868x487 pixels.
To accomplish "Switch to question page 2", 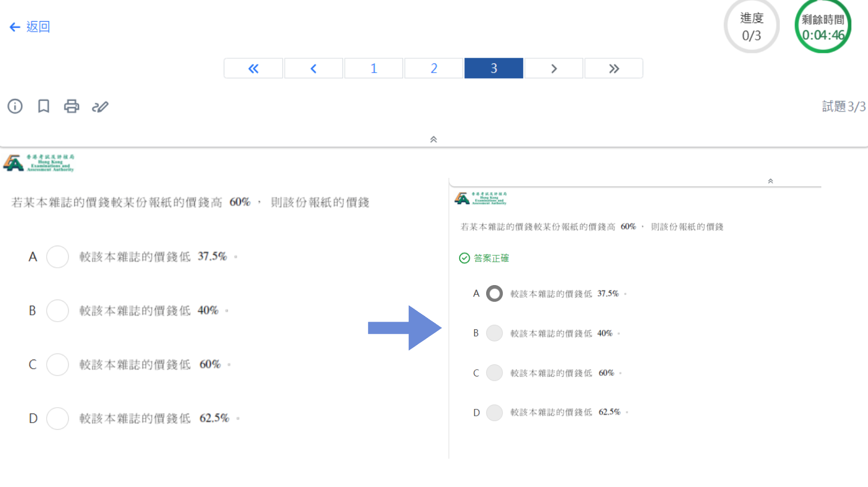I will coord(433,68).
